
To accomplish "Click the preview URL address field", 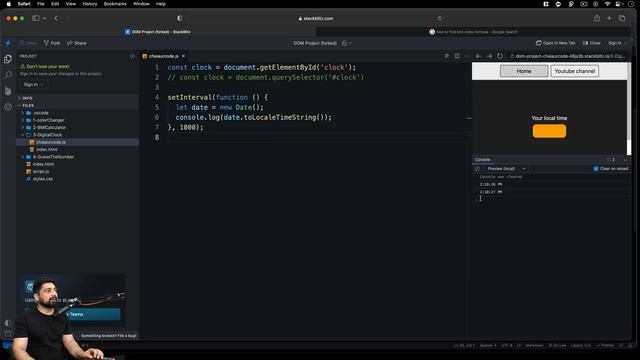I will click(568, 56).
